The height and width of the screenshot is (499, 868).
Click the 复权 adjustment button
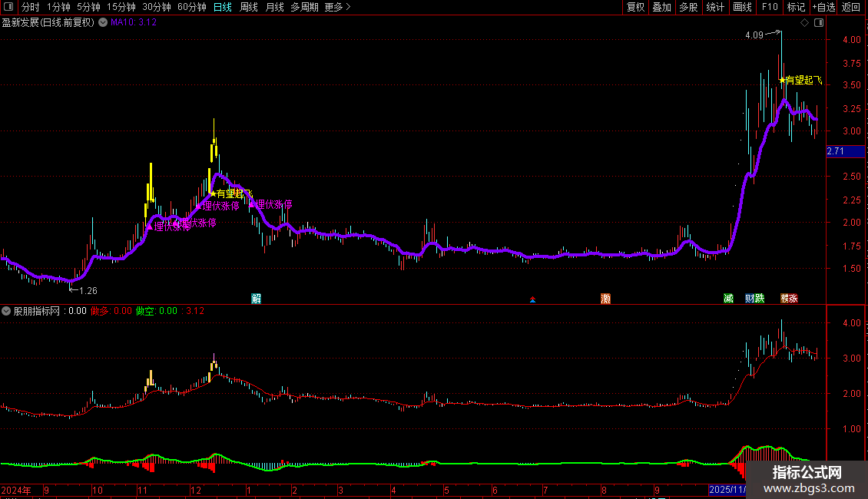pyautogui.click(x=635, y=7)
